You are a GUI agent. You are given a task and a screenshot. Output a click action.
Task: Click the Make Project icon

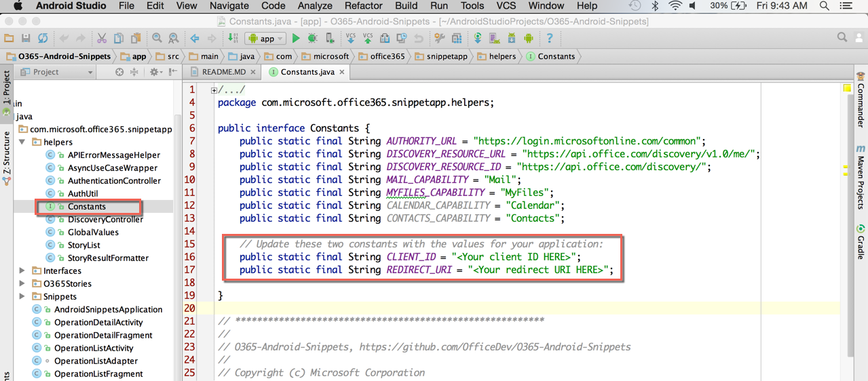233,39
